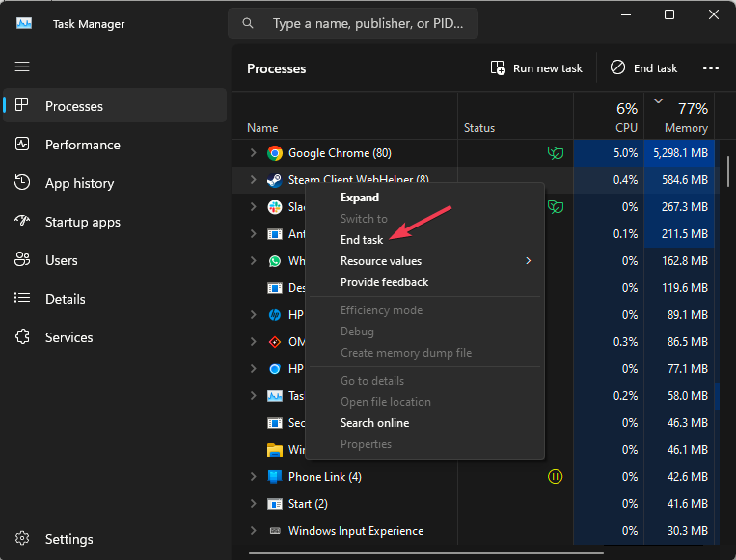Click the End task circle-slash icon
Screen dimensions: 736x560
(x=617, y=67)
